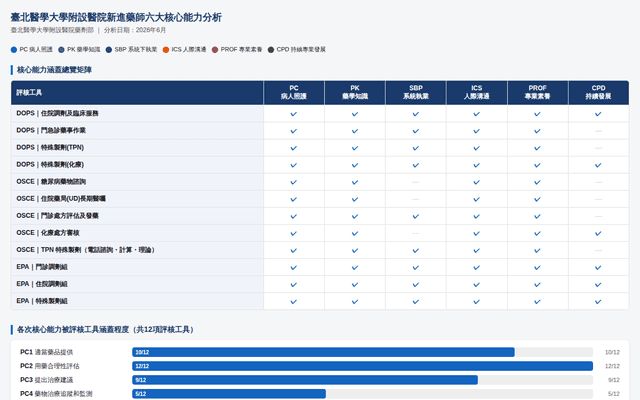Click the ICS checkmark in EPA 住院調劑組 row
Image resolution: width=640 pixels, height=400 pixels.
tap(476, 284)
